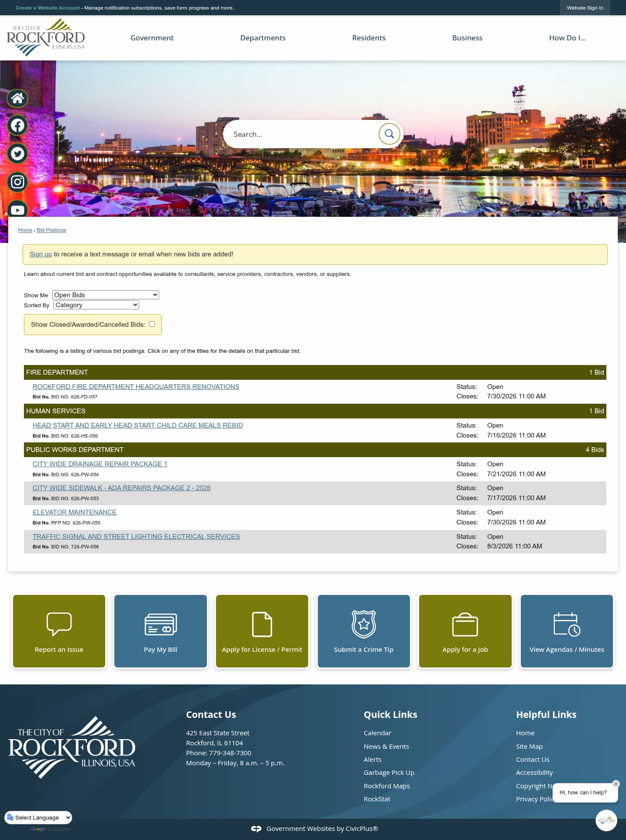Screen dimensions: 626x840
Task: Click bid number text 'RFP NO. 626-PW-055'
Action: [x=76, y=523]
